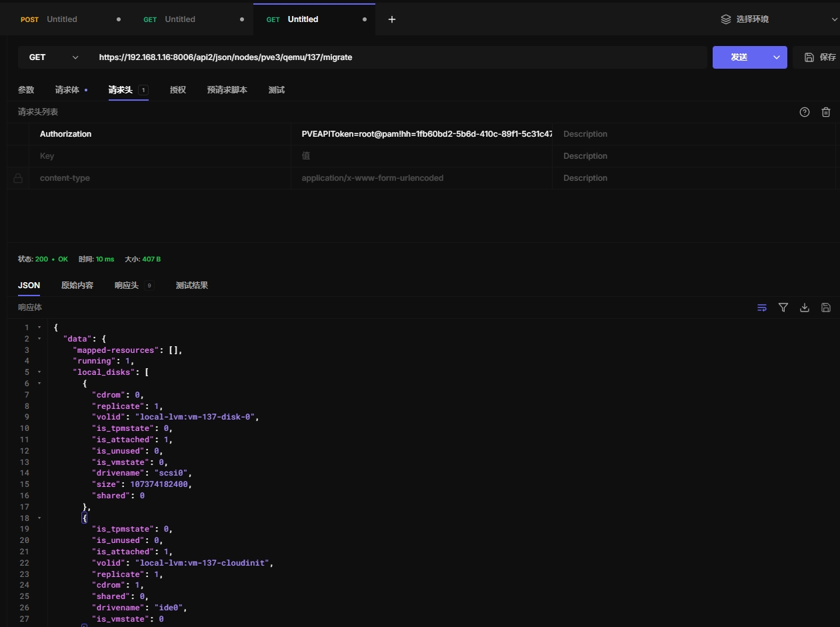
Task: Click the filter icon above response body
Action: (783, 307)
